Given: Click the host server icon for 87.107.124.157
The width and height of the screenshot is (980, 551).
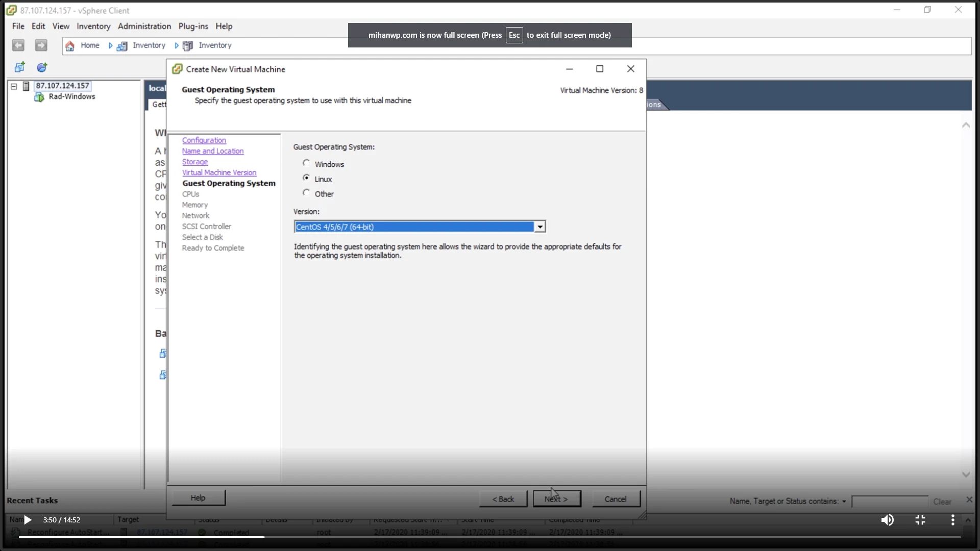Looking at the screenshot, I should (26, 86).
